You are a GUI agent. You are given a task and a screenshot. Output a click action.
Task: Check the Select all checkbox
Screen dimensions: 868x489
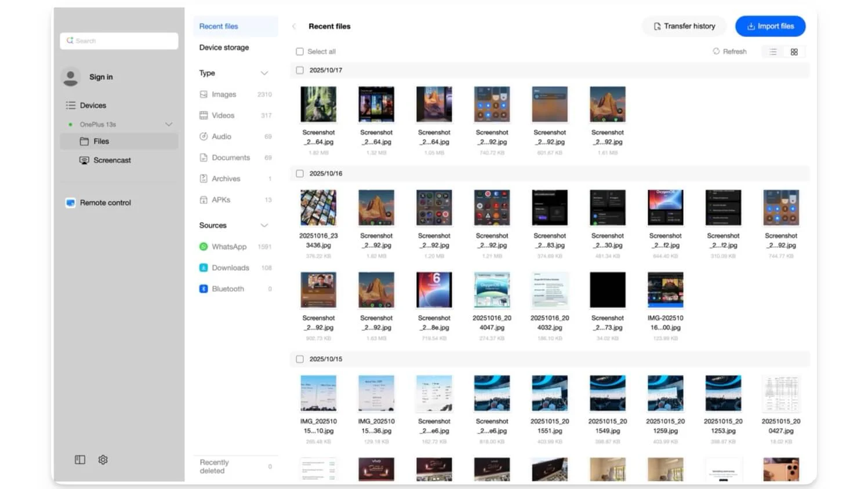pos(300,52)
